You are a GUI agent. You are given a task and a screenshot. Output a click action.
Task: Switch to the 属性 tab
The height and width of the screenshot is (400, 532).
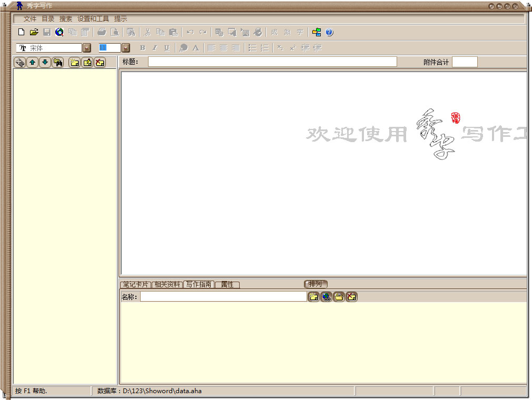click(227, 284)
